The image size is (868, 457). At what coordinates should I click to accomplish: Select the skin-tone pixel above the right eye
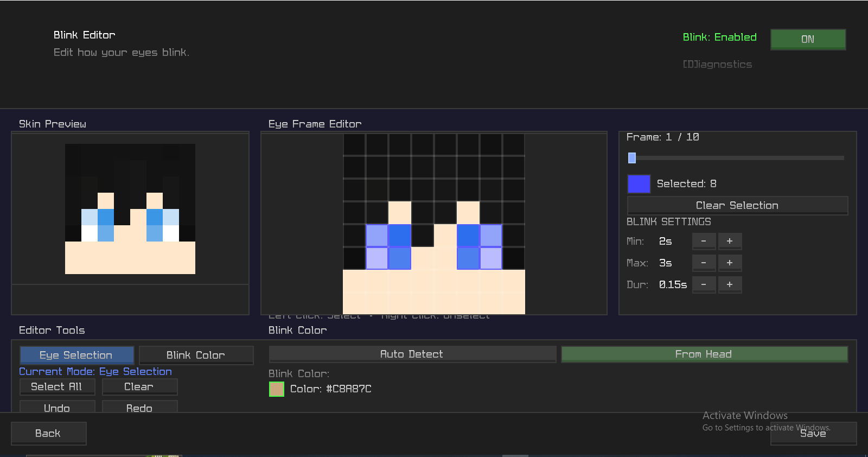pos(468,213)
